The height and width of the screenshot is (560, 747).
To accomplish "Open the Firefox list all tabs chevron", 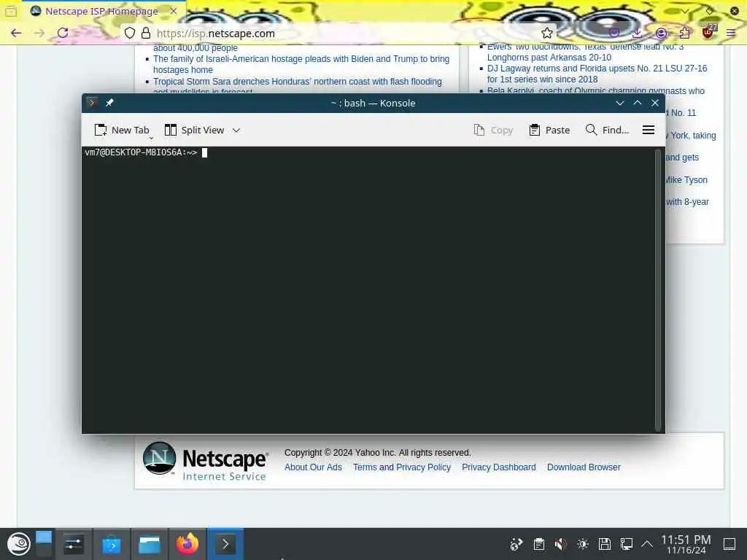I will (x=684, y=11).
